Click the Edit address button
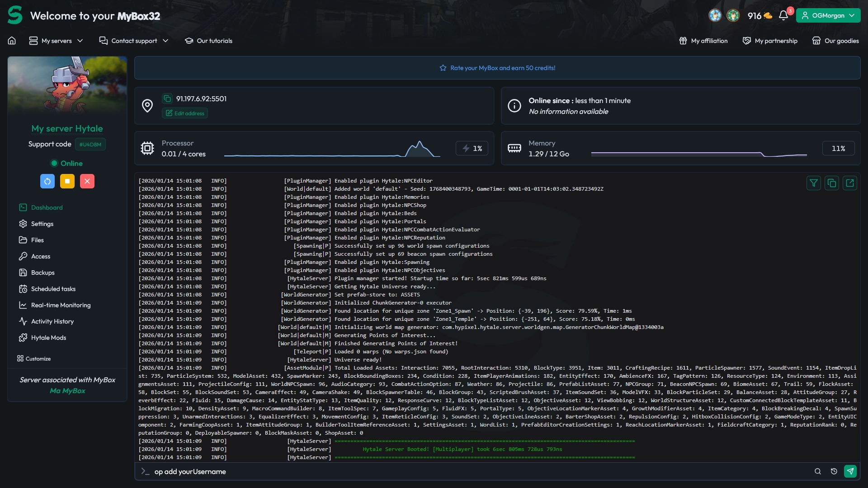This screenshot has height=488, width=868. point(185,113)
